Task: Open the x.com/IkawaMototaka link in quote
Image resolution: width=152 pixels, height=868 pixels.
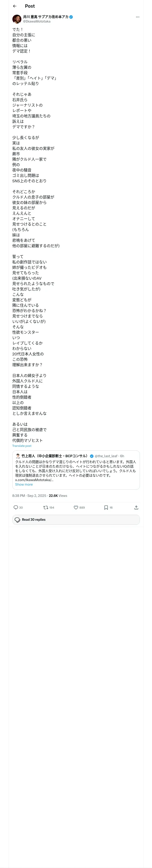Action: (34, 480)
